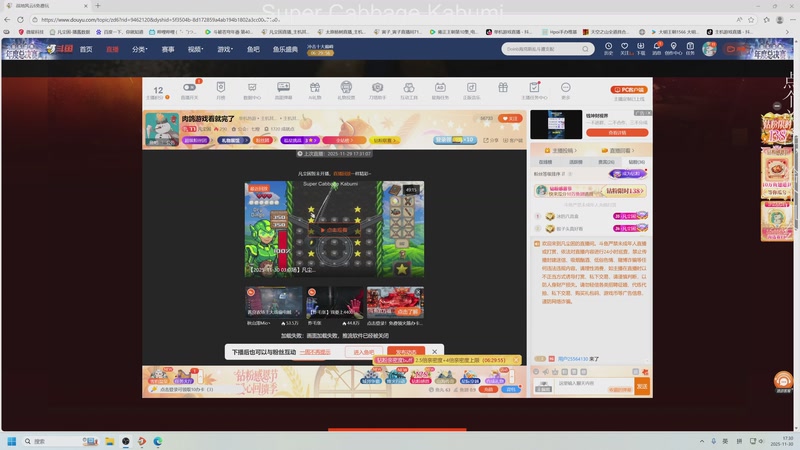Open the AI礼物 gift icon

[315, 88]
